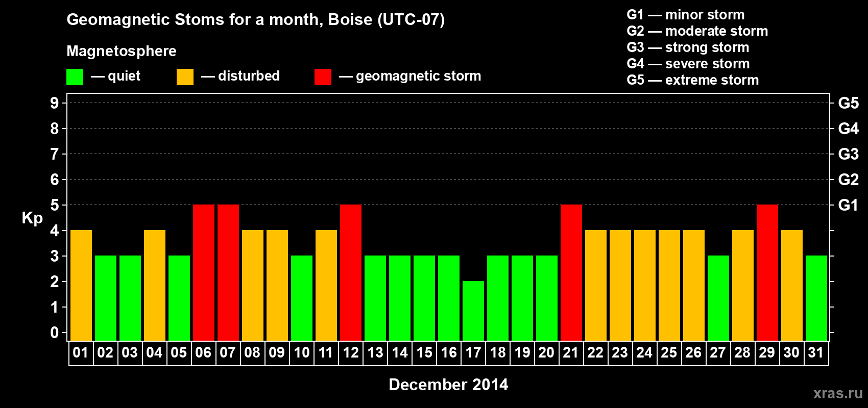Click the Kp axis value 0
This screenshot has width=868, height=408.
(55, 333)
